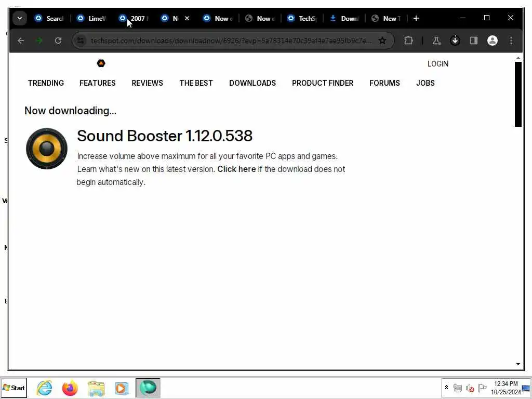Click the Show Desktop tray button
The width and height of the screenshot is (532, 399).
526,388
